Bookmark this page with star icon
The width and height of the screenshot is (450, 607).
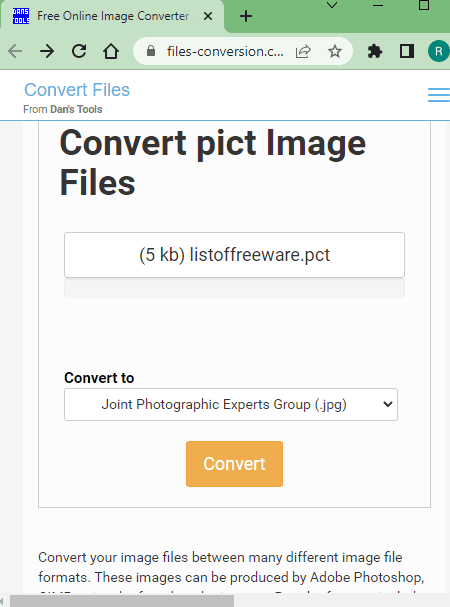pos(335,51)
